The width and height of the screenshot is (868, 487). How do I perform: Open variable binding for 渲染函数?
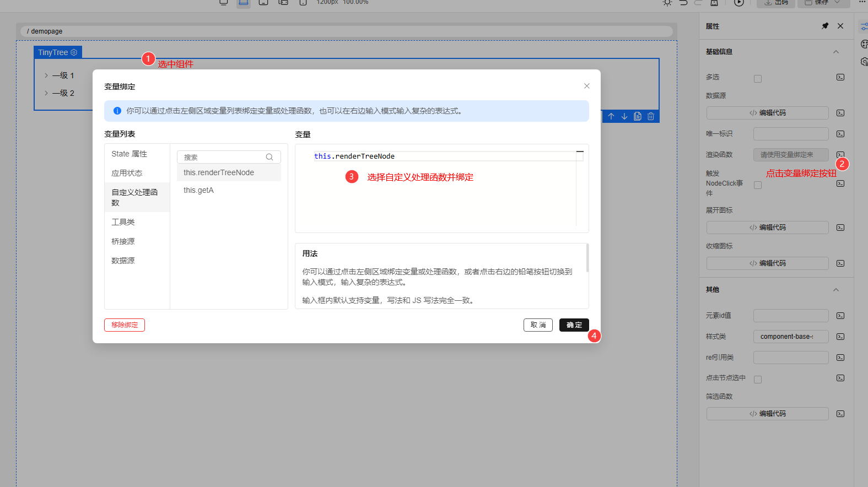click(840, 155)
